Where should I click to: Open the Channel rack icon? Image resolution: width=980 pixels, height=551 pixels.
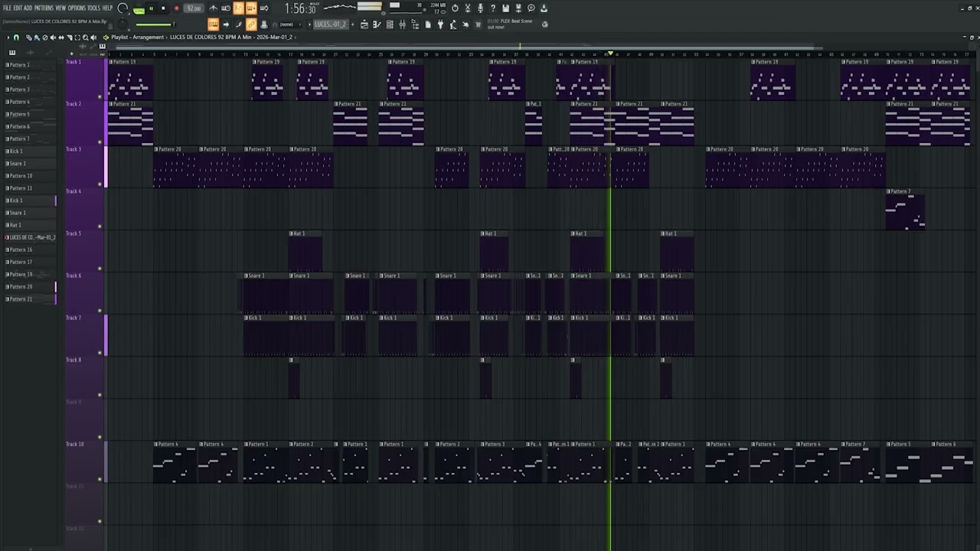pos(390,24)
